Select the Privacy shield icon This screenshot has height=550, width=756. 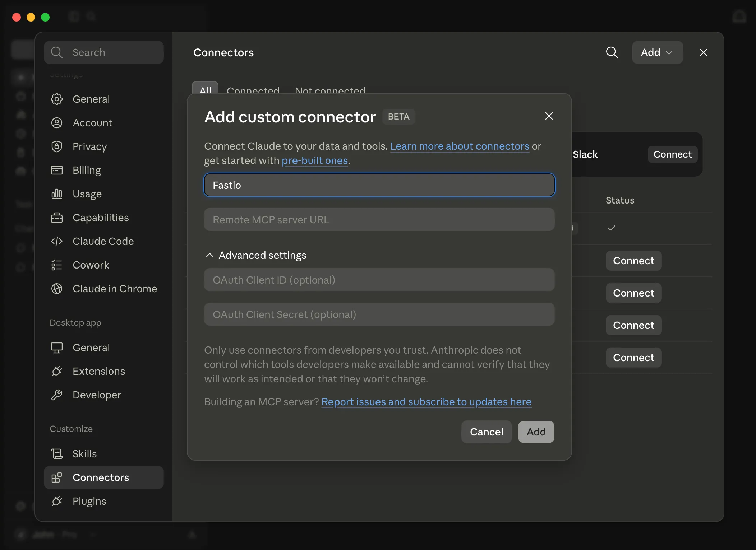coord(56,146)
